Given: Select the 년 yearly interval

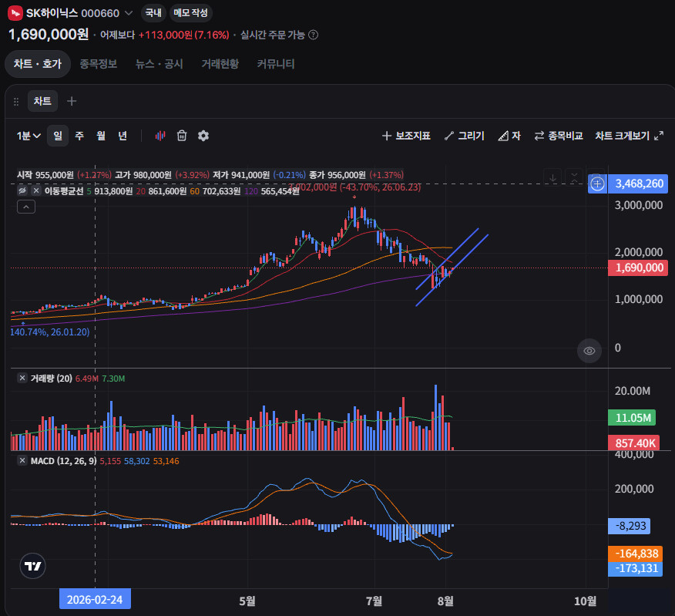Looking at the screenshot, I should (123, 136).
